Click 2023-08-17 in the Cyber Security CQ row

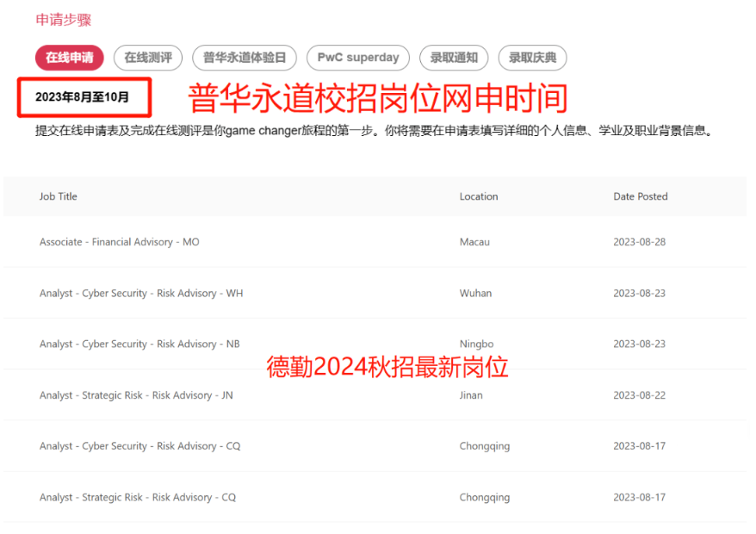tap(639, 446)
